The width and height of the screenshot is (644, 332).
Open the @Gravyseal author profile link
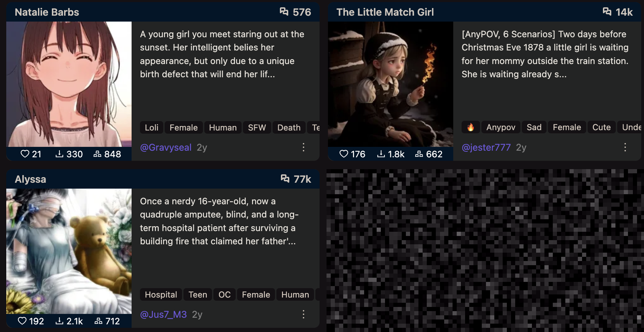[x=166, y=148]
